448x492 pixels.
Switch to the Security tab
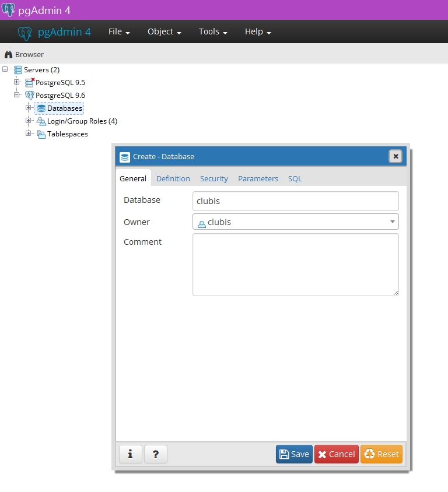pyautogui.click(x=214, y=178)
